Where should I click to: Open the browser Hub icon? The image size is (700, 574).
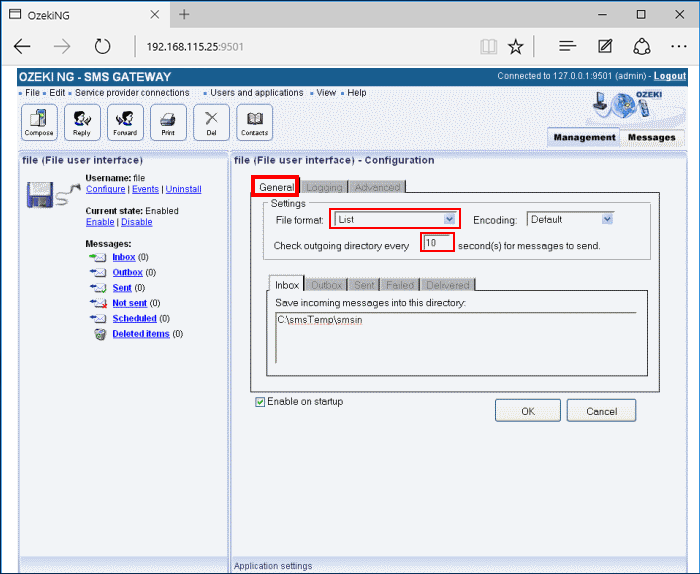tap(567, 46)
